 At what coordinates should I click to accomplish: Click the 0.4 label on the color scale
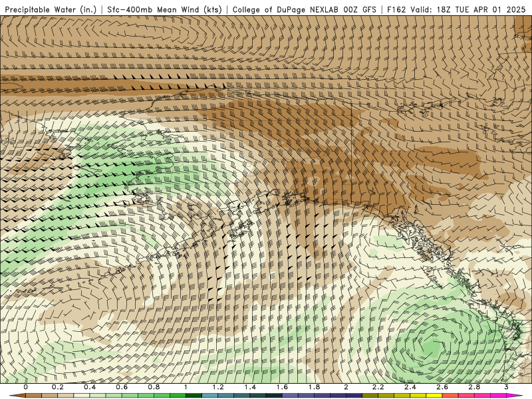90,387
